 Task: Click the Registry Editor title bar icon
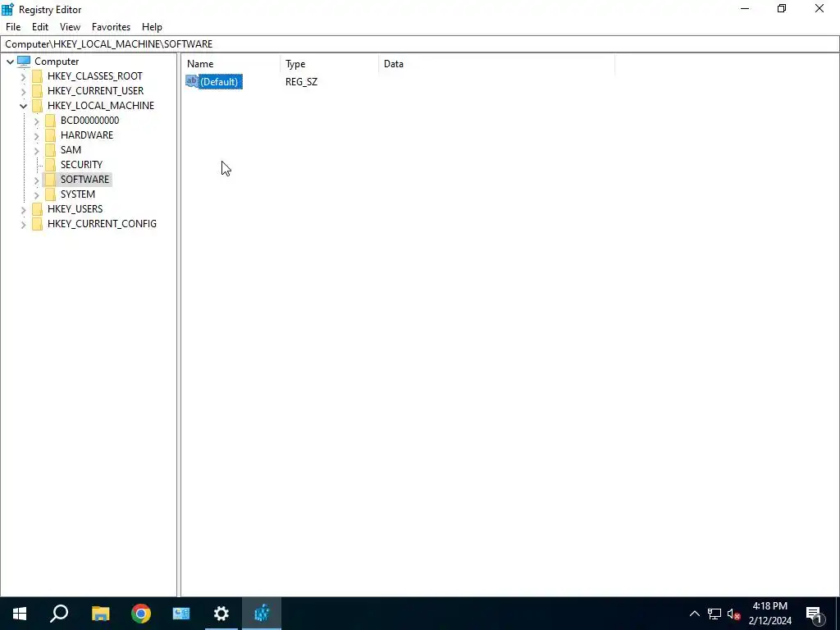(8, 9)
